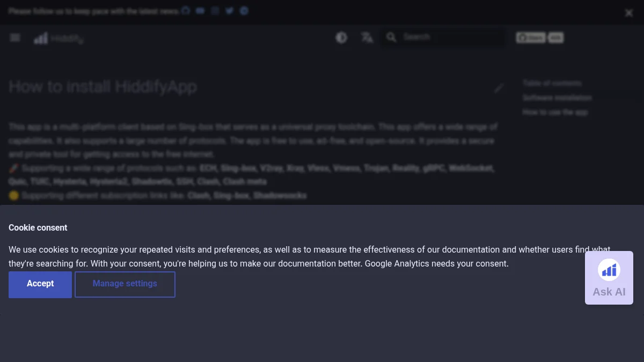Image resolution: width=644 pixels, height=362 pixels.
Task: Open the Twitter icon in banner
Action: [230, 11]
